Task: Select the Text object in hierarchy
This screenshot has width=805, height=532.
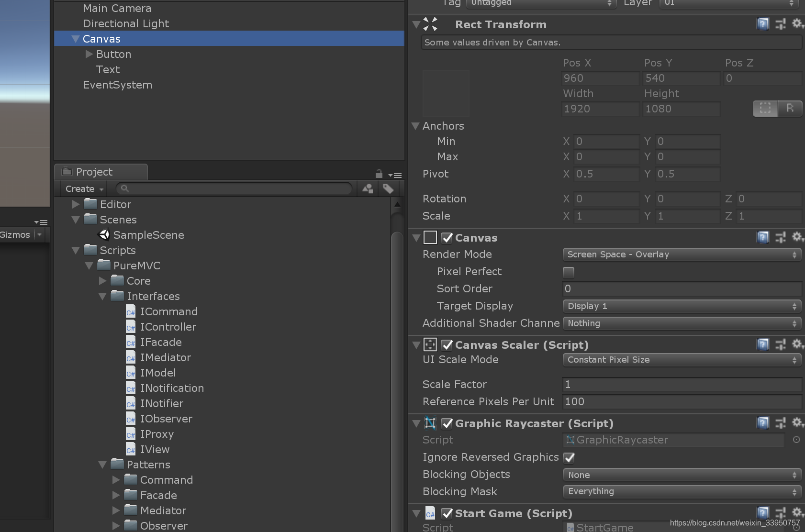Action: coord(108,69)
